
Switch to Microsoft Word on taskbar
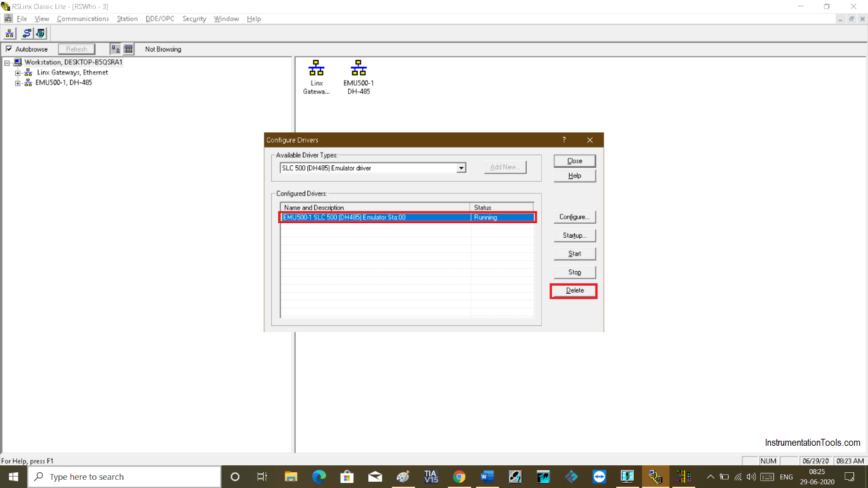pos(487,477)
